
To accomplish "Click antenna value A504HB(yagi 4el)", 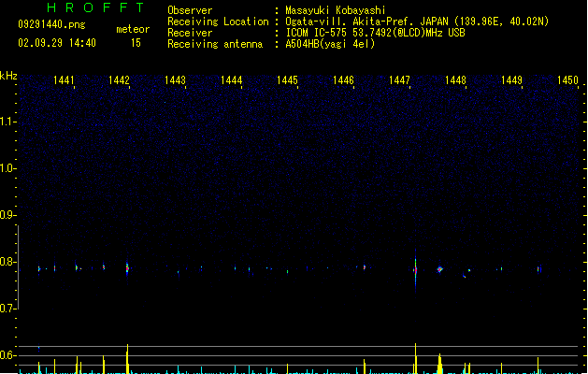I will (x=330, y=44).
